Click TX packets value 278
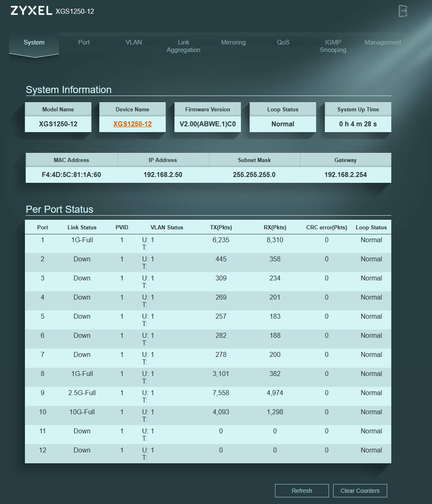The width and height of the screenshot is (432, 504). coord(221,354)
